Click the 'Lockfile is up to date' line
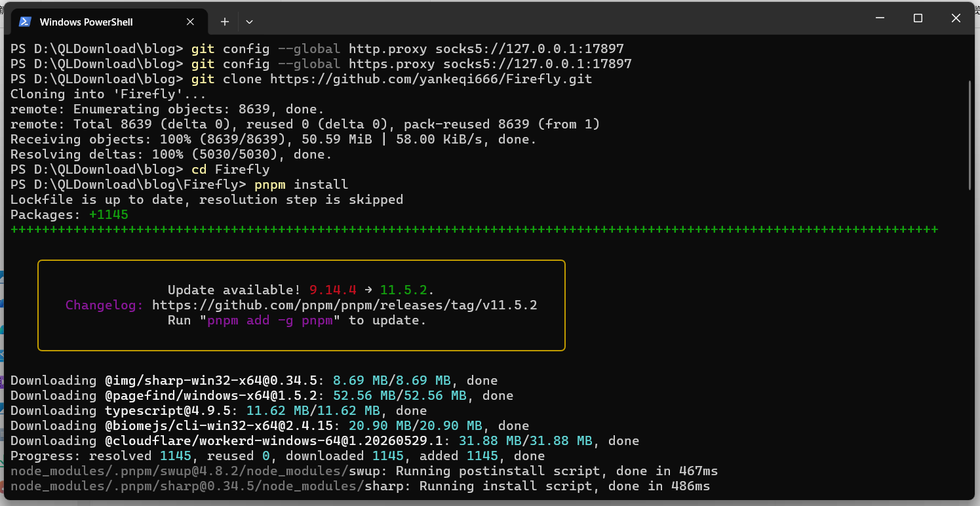Viewport: 980px width, 506px height. coord(207,200)
